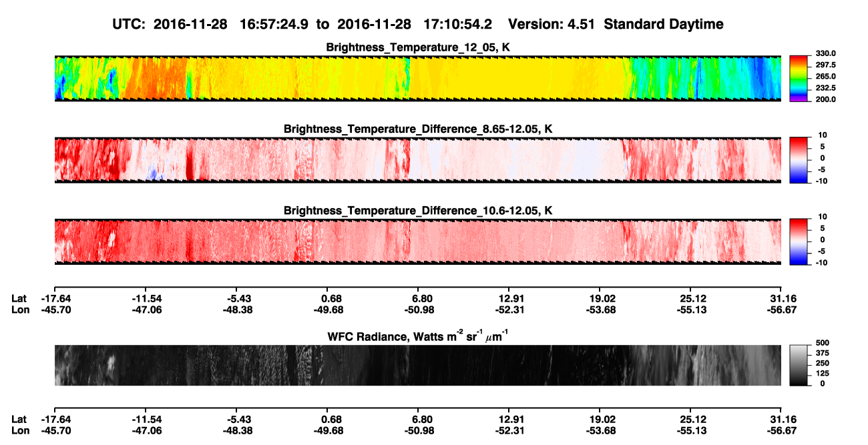Click upper axis latitude value -17.64

click(55, 298)
